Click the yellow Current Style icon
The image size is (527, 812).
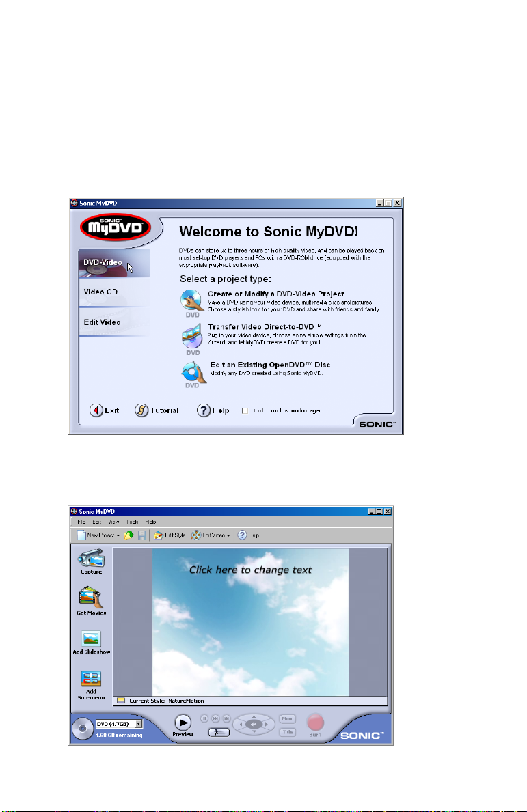coord(121,701)
